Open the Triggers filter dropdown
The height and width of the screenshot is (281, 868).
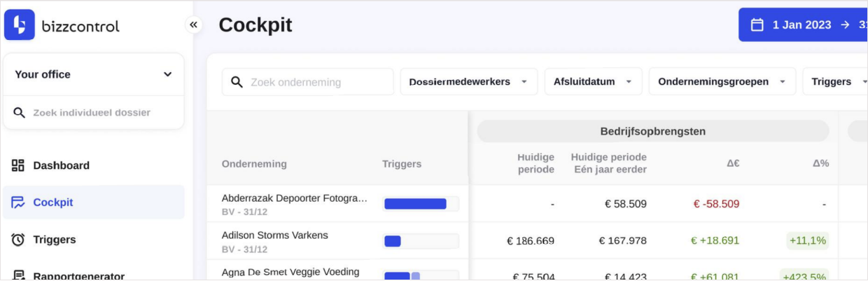point(836,82)
